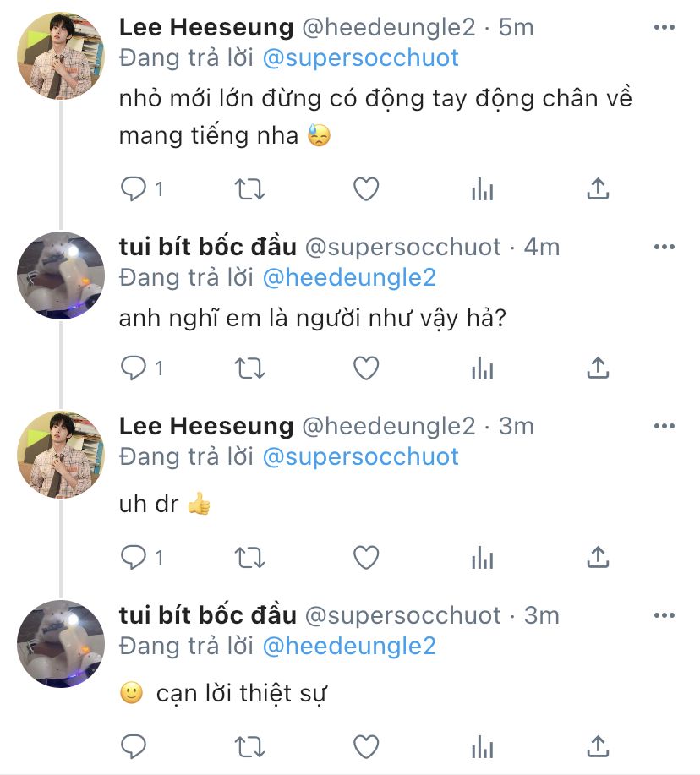Like the tweet 'anh nghĩ em là người như vậy hả?'
The height and width of the screenshot is (775, 700).
point(365,368)
